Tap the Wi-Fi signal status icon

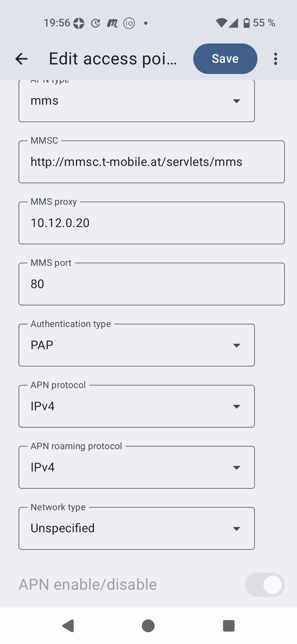(x=221, y=23)
